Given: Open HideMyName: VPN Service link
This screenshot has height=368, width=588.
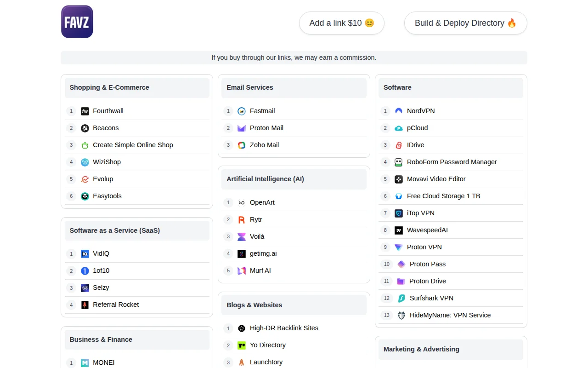Looking at the screenshot, I should pyautogui.click(x=450, y=315).
